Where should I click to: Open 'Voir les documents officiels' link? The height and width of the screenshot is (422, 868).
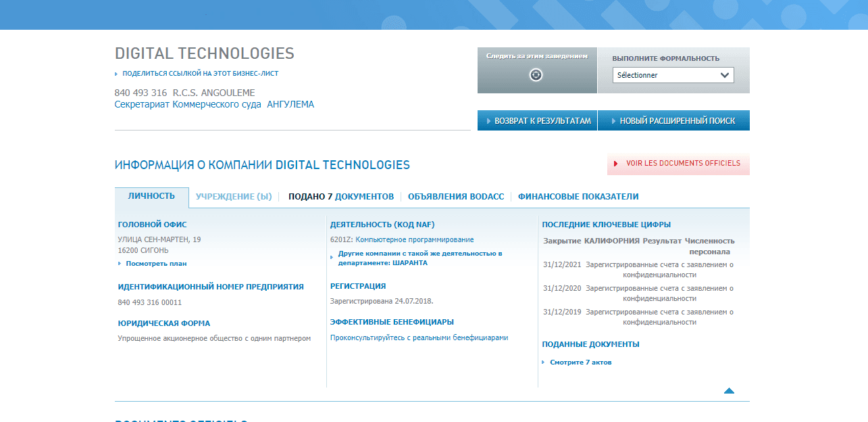pos(678,164)
